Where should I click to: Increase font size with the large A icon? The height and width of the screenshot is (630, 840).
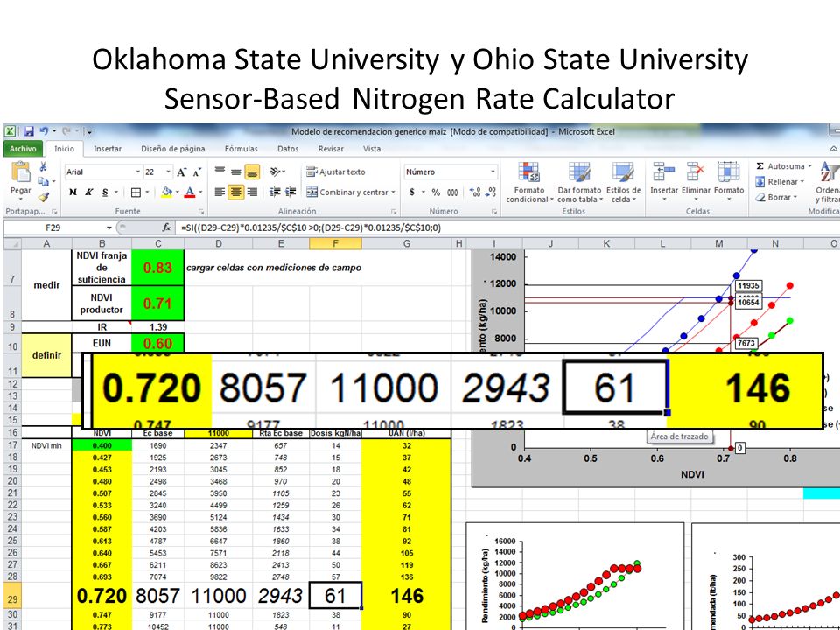pos(182,172)
